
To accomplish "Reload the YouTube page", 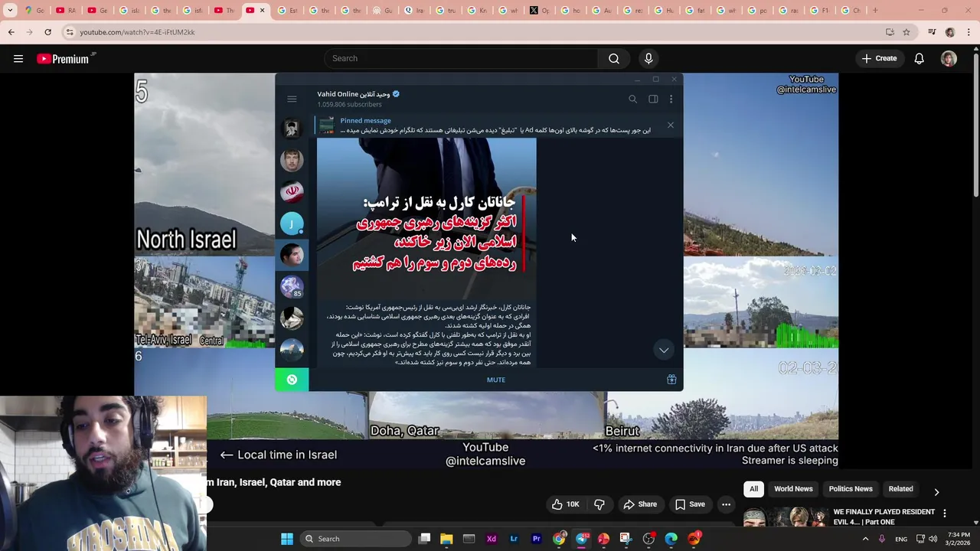I will tap(47, 32).
